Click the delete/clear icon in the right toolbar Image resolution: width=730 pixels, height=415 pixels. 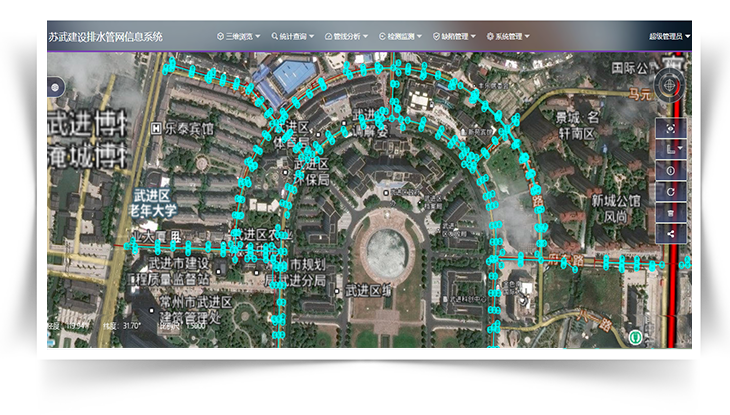pyautogui.click(x=670, y=213)
